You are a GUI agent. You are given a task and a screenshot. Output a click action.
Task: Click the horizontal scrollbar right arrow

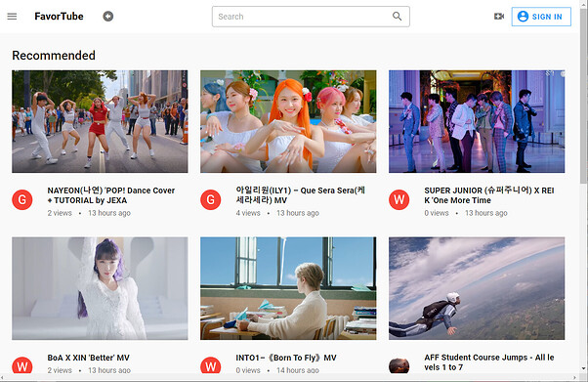coord(575,377)
